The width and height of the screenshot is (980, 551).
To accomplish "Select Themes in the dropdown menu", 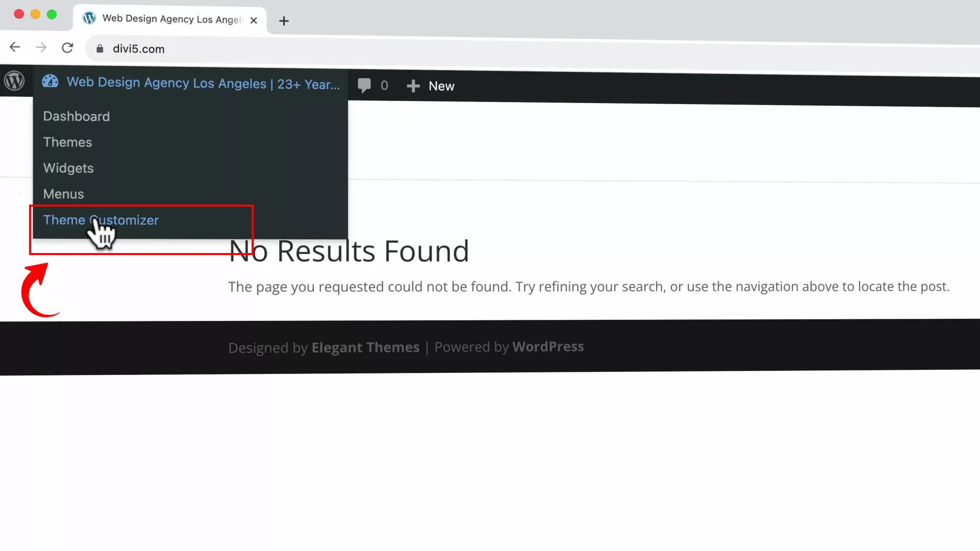I will (67, 142).
